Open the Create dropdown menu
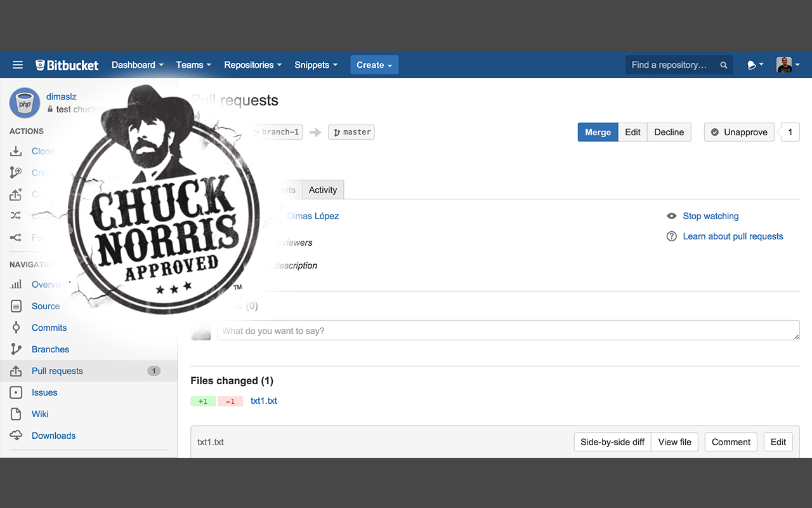Image resolution: width=812 pixels, height=508 pixels. pyautogui.click(x=374, y=65)
